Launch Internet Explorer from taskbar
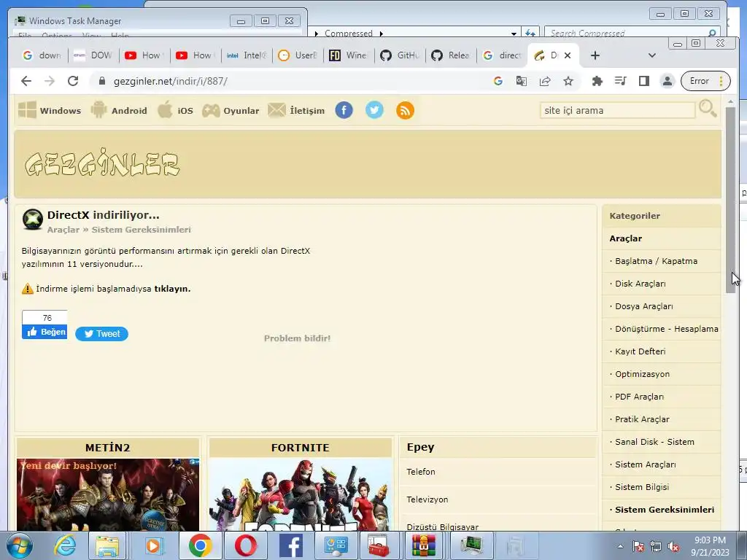This screenshot has width=747, height=560. 65,545
